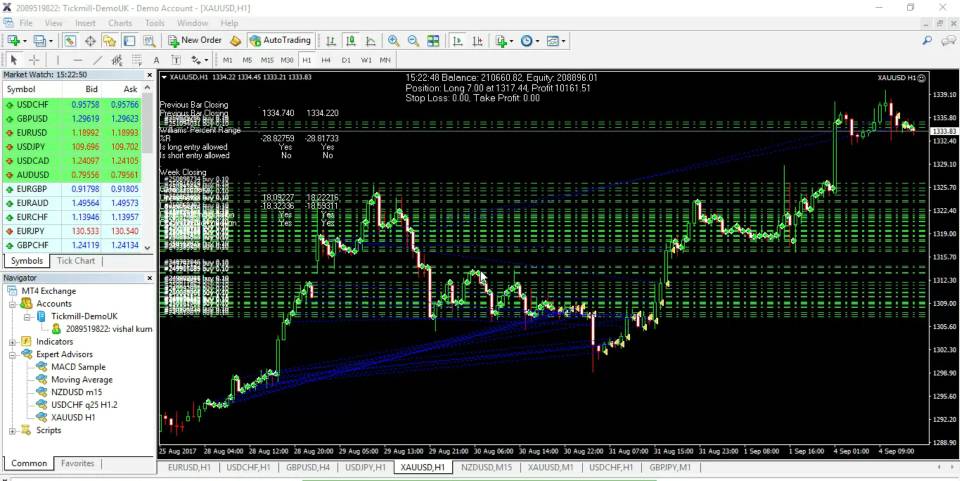Screen dimensions: 960x481
Task: Toggle the AutoTrading button
Action: [282, 41]
